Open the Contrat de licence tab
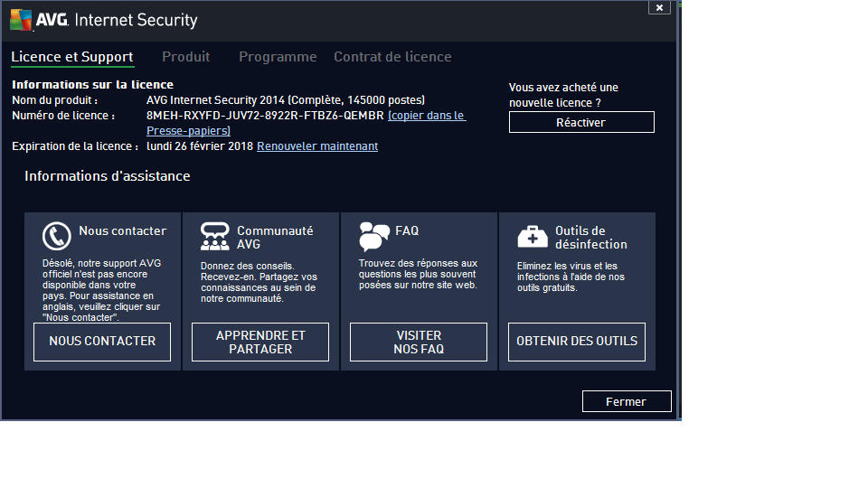Viewport: 868px width, 488px height. point(392,56)
